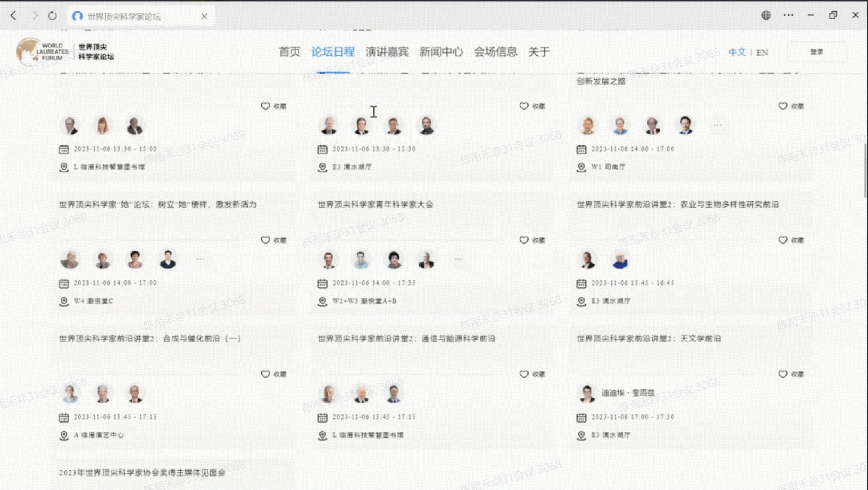Screen dimensions: 868x490
Task: Click the 登录 button
Action: point(817,51)
